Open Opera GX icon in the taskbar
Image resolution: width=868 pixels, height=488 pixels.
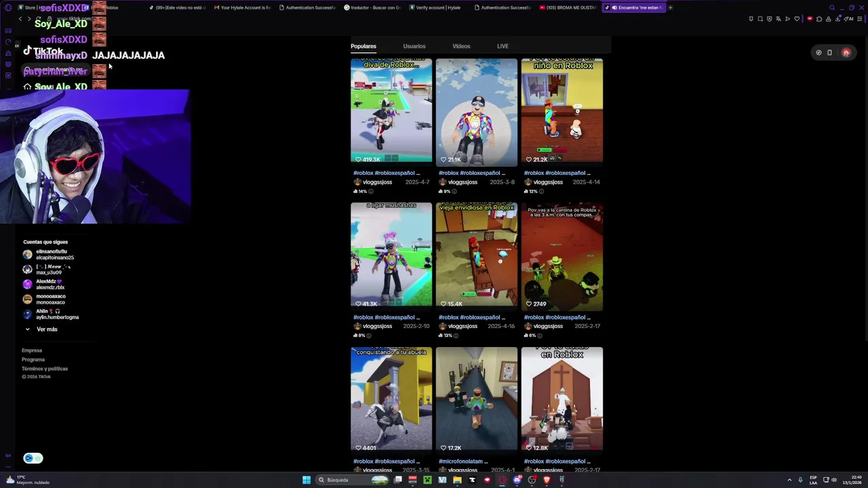tap(502, 480)
